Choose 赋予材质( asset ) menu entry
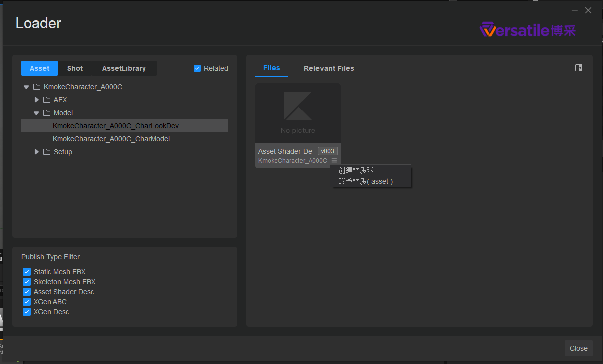 [370, 181]
